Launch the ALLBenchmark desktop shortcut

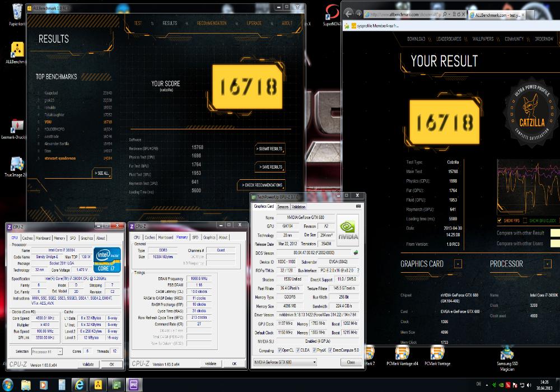click(x=16, y=53)
